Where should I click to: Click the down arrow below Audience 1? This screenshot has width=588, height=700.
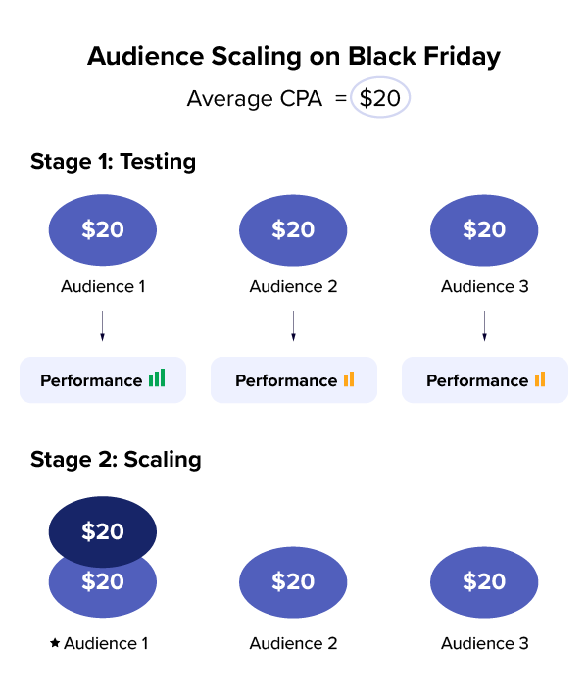pyautogui.click(x=102, y=326)
